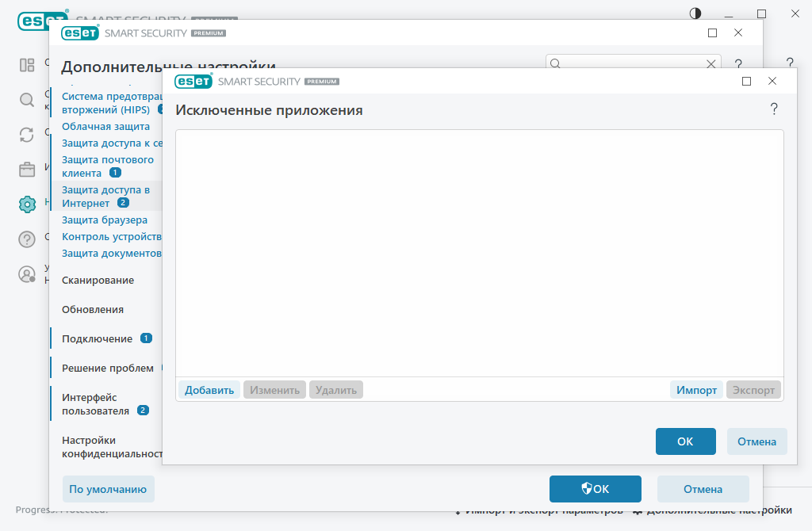Select Защита доступа к сети
The image size is (812, 531).
coord(111,143)
